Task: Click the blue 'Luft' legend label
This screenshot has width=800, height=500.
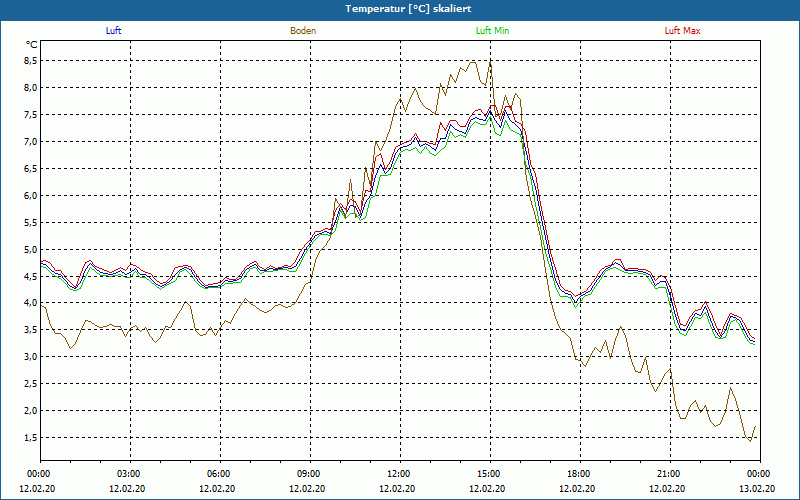Action: [x=113, y=31]
